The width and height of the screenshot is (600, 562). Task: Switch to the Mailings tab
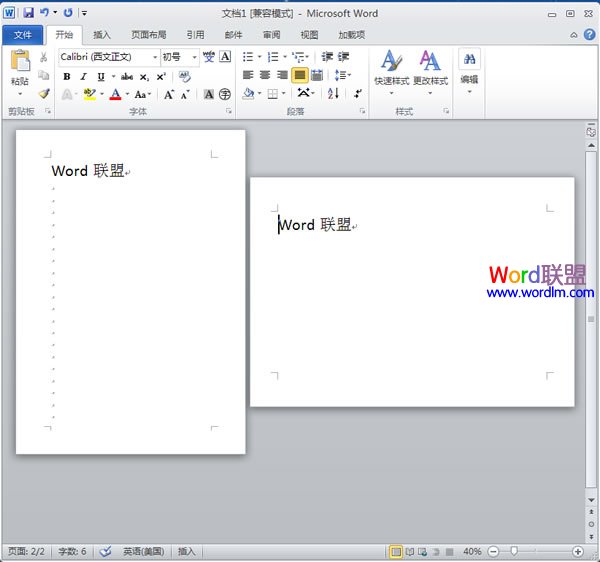[233, 35]
